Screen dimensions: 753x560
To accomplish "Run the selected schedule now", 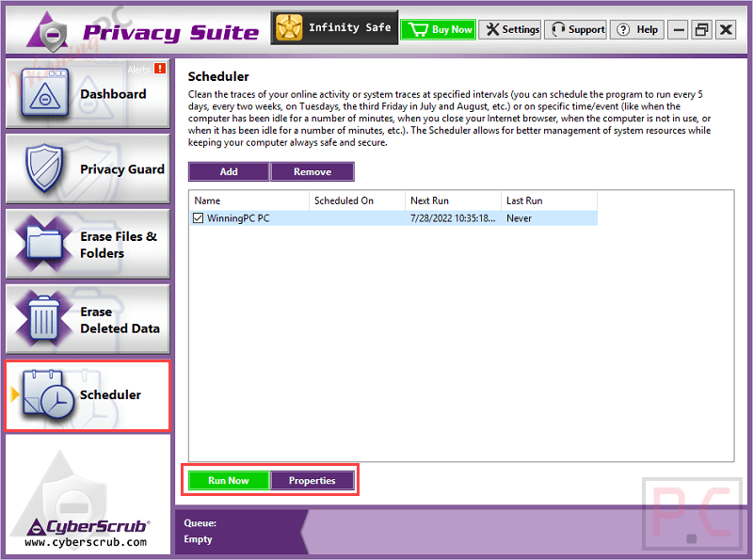I will (x=229, y=480).
